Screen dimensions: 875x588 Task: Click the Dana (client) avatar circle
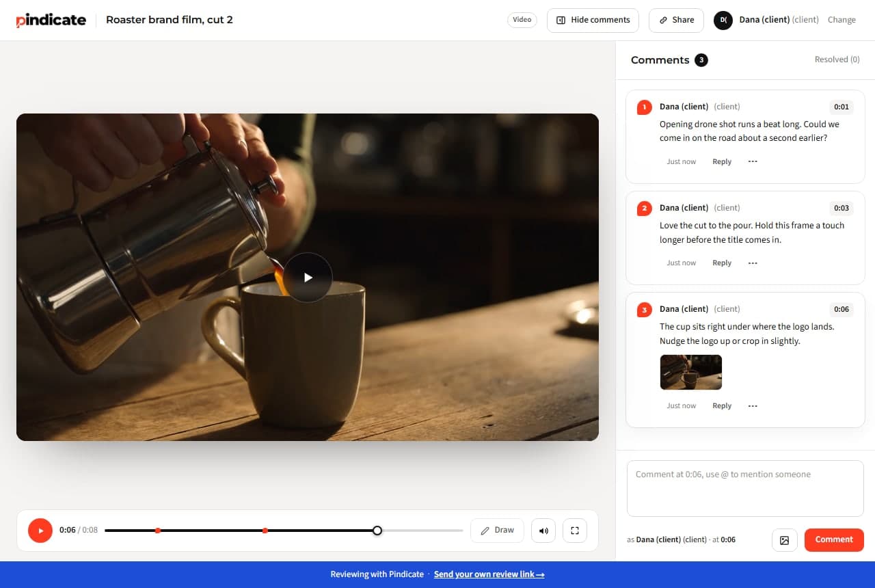click(723, 20)
